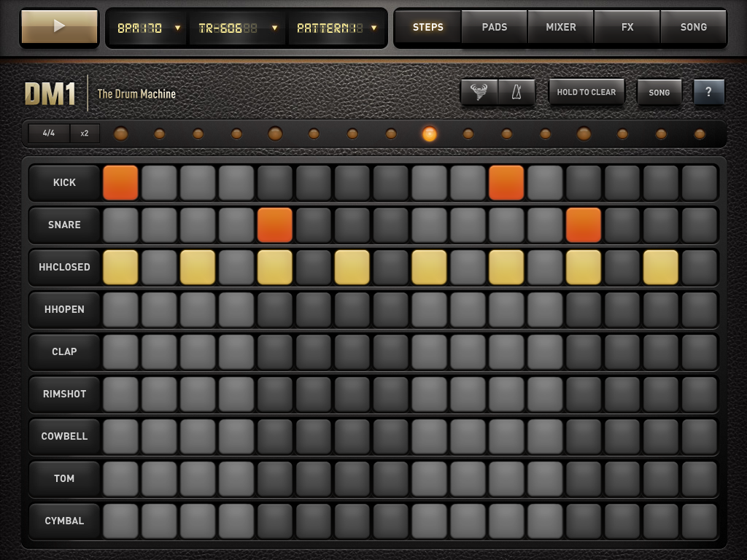747x560 pixels.
Task: Enable KICK step 2
Action: [x=159, y=182]
